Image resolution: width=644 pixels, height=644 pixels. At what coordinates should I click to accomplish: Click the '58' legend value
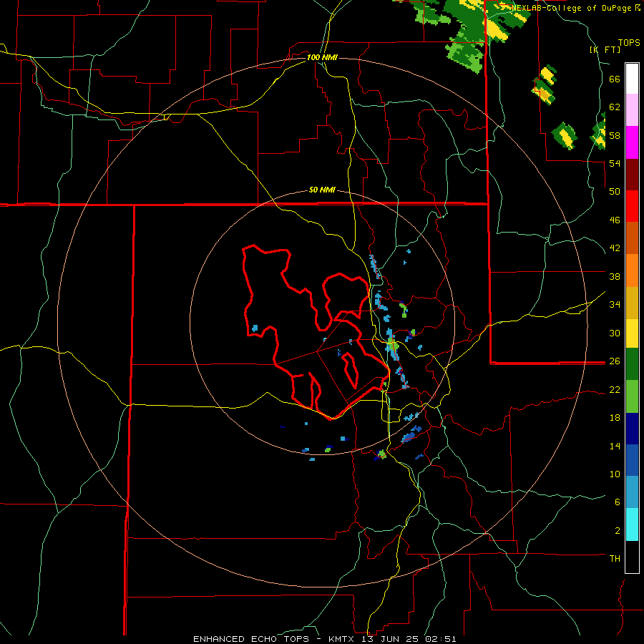(615, 135)
